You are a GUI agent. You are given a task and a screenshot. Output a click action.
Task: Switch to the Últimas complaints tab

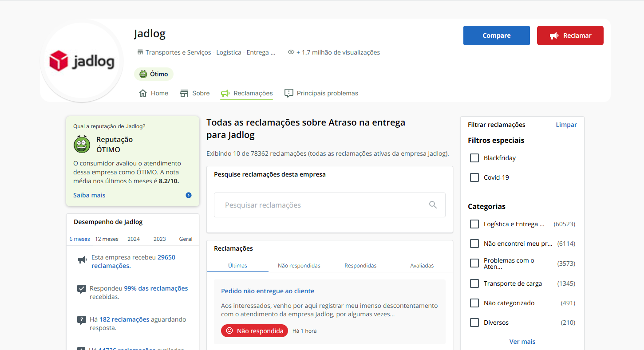[x=237, y=265]
